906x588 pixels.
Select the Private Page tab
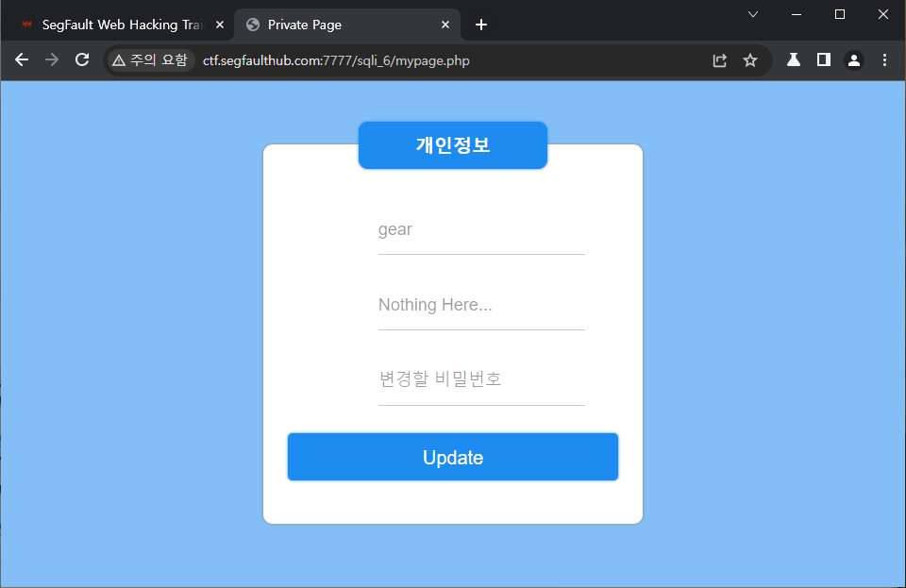[x=346, y=25]
